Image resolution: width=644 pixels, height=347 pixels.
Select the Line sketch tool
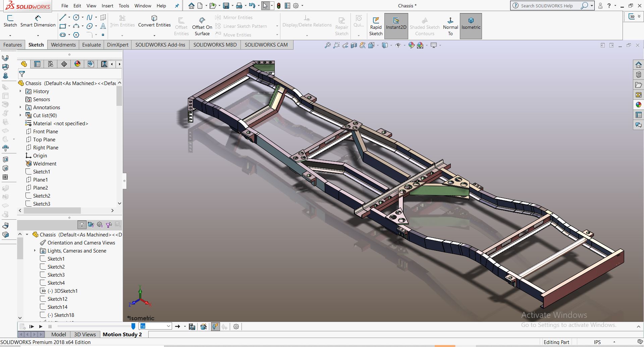coord(62,17)
